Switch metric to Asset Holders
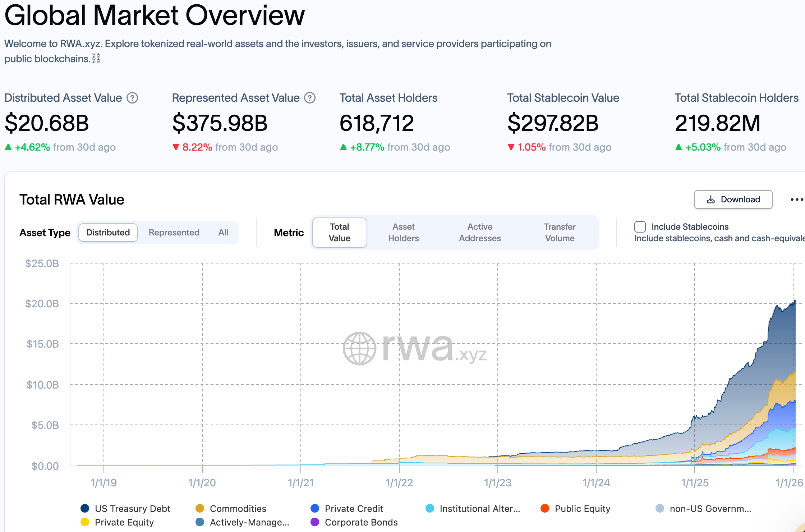 [403, 233]
